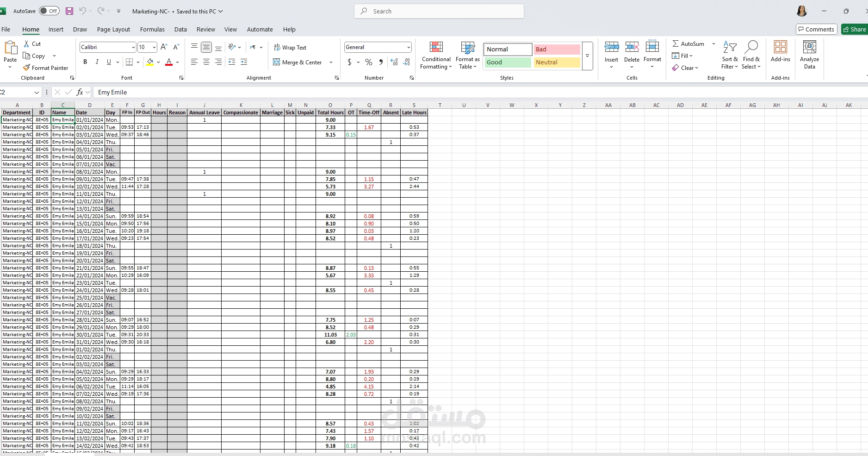Apply Comma Style number format
This screenshot has width=868, height=456.
[381, 62]
